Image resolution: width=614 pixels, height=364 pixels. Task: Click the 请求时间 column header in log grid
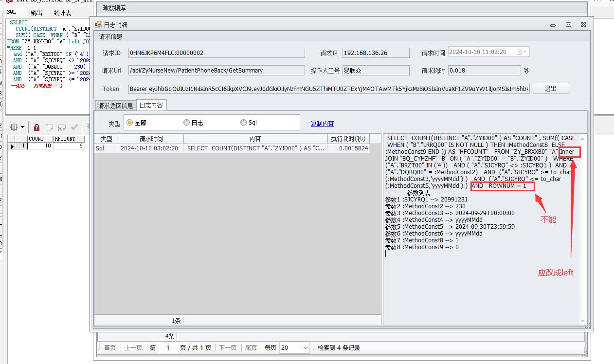click(151, 139)
